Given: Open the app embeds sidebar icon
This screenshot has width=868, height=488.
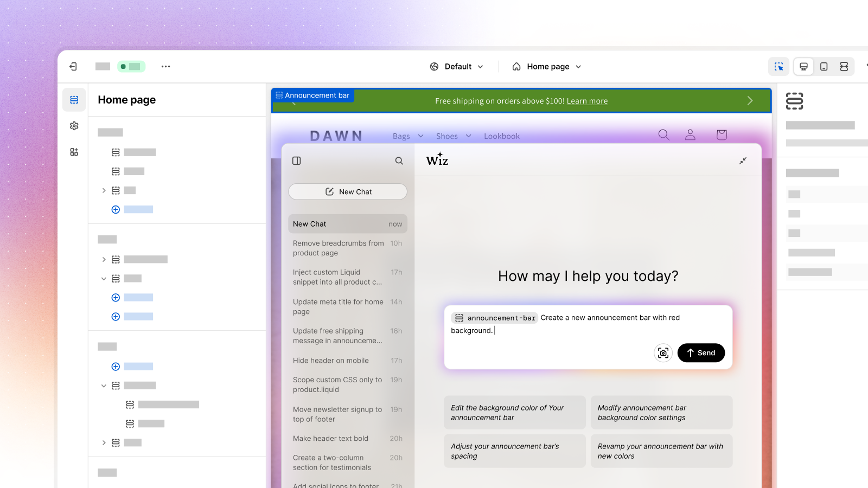Looking at the screenshot, I should [x=74, y=152].
